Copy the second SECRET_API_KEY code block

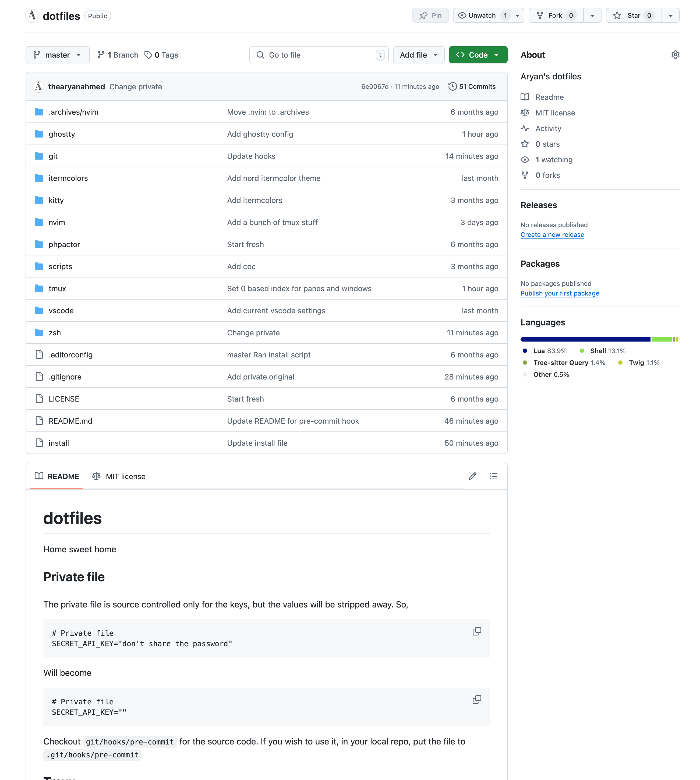(476, 700)
